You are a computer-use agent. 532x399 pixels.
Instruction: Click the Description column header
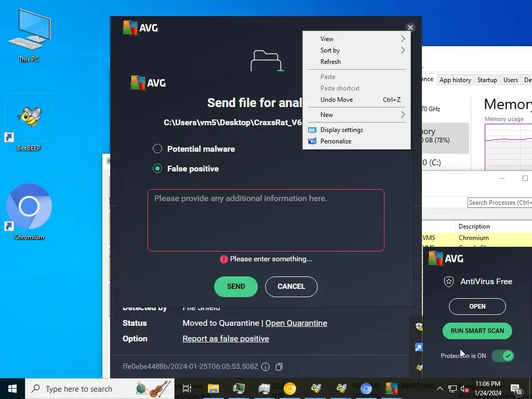click(x=494, y=227)
